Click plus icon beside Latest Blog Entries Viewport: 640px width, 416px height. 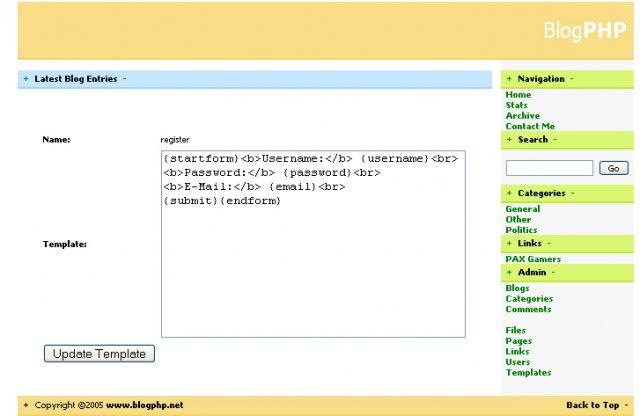click(26, 79)
